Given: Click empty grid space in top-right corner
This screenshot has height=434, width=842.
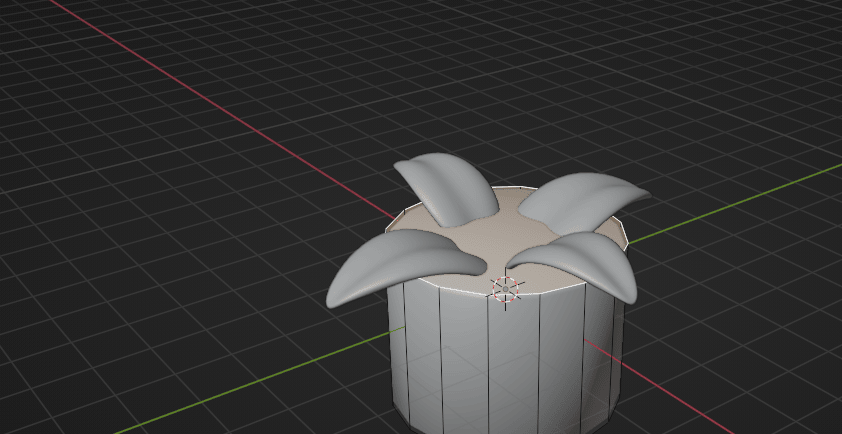Looking at the screenshot, I should 780,40.
